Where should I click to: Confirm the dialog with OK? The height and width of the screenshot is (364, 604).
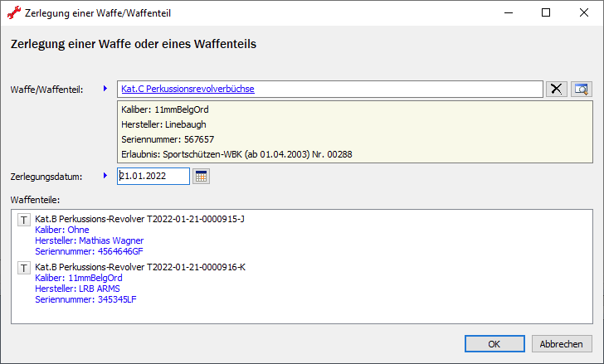pos(494,344)
